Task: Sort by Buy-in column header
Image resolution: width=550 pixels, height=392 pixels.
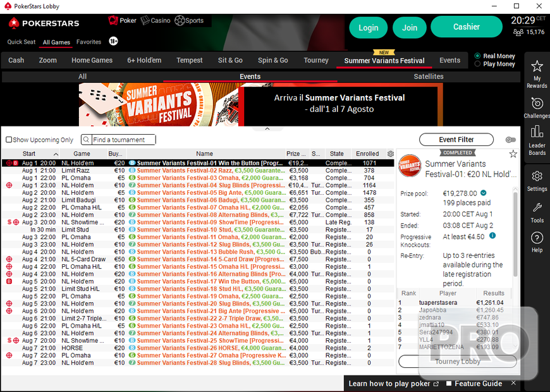Action: (117, 154)
